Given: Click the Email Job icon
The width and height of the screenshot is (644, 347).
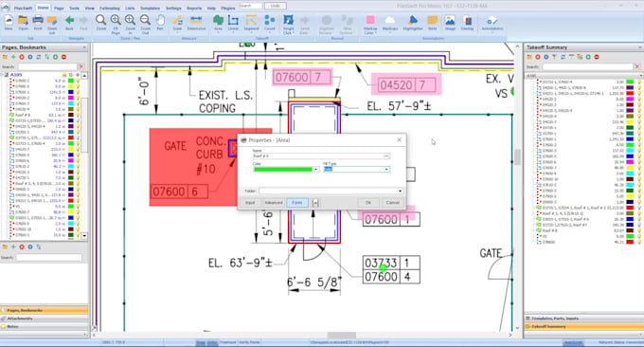Looking at the screenshot, I should click(x=52, y=24).
